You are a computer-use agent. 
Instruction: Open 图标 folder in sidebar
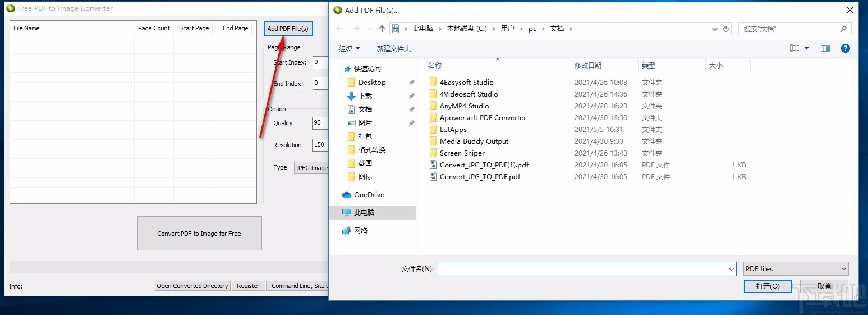coord(365,176)
